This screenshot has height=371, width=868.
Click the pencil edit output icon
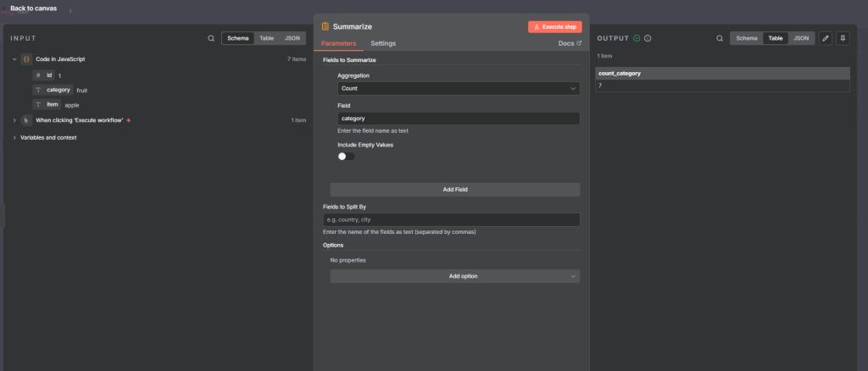[826, 38]
